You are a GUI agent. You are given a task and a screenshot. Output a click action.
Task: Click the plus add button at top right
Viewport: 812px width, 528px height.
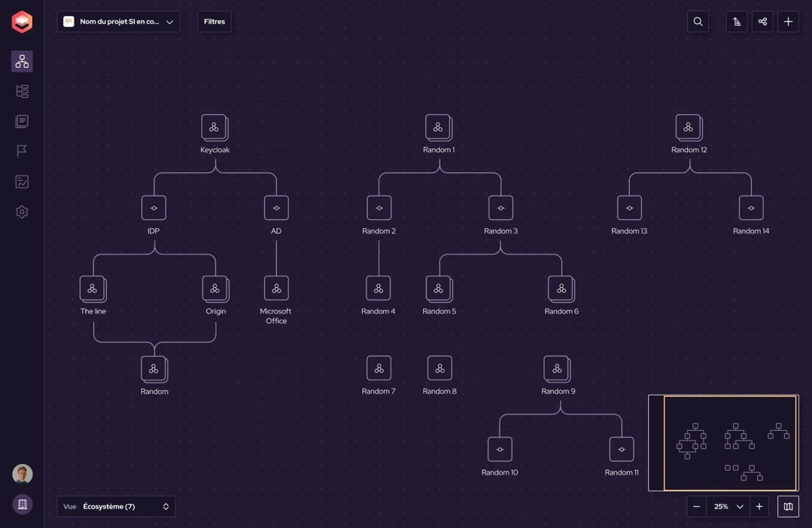[788, 22]
